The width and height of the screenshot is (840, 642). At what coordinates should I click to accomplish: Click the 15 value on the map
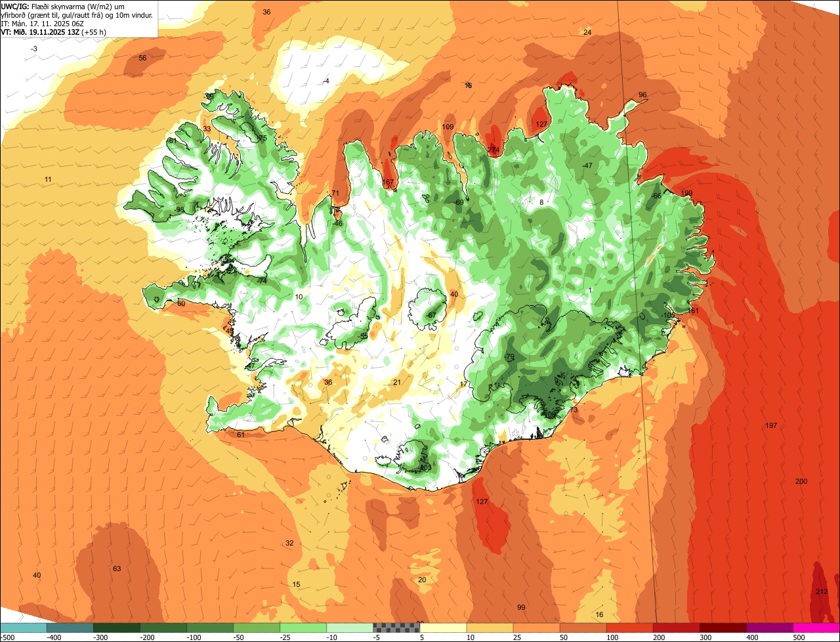(296, 584)
